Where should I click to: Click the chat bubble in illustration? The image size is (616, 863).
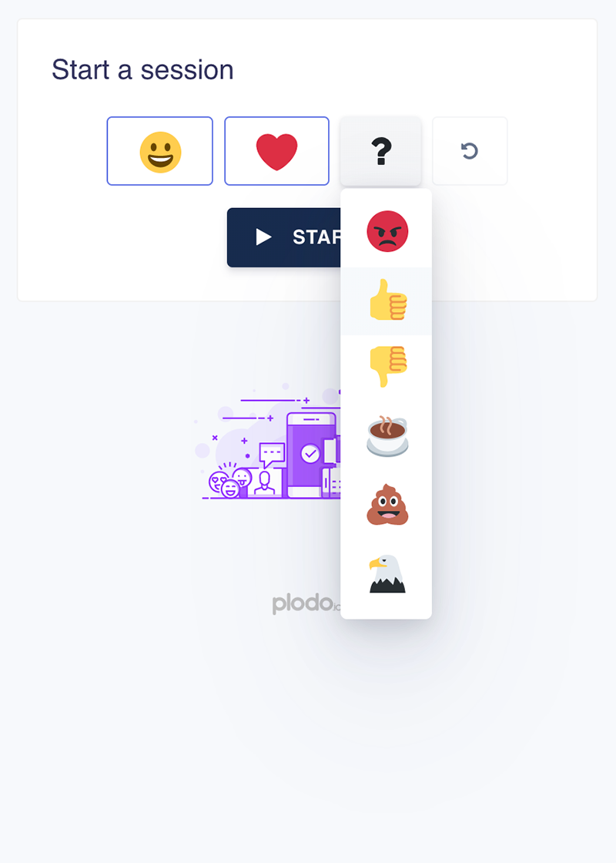click(272, 454)
